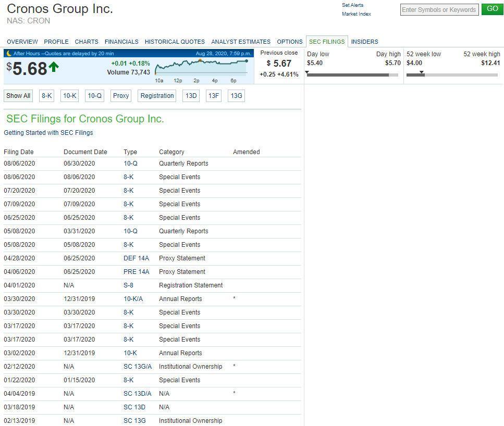Click the Registration Statement category text
This screenshot has height=426, width=504.
click(x=191, y=285)
